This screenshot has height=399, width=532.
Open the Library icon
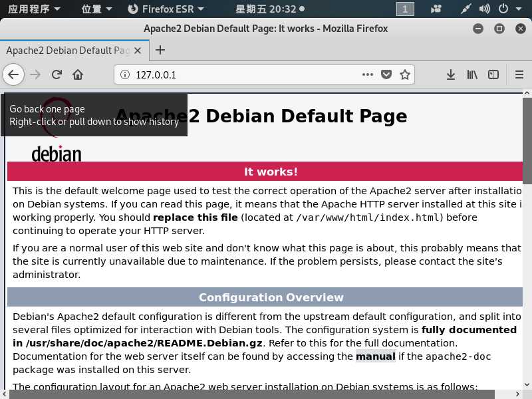472,74
